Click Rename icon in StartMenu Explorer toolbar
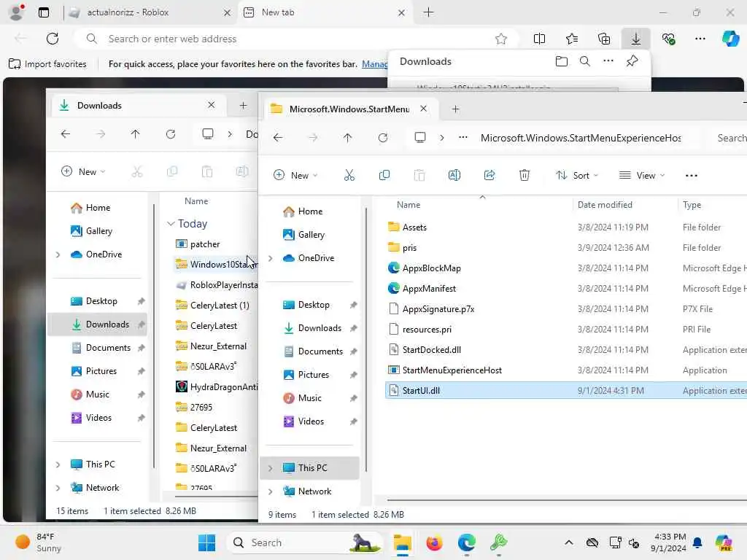Screen dimensions: 747x560 coord(454,175)
